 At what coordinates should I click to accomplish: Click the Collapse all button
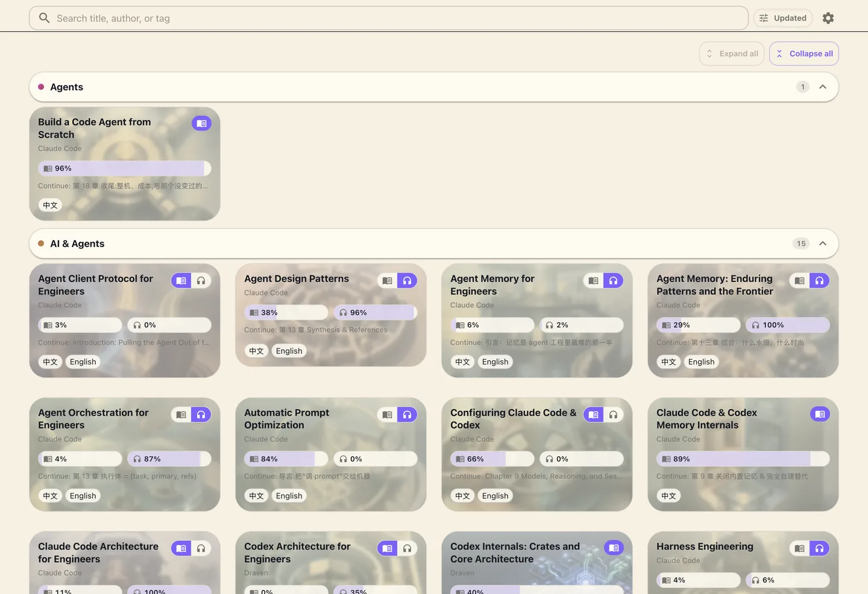tap(804, 54)
